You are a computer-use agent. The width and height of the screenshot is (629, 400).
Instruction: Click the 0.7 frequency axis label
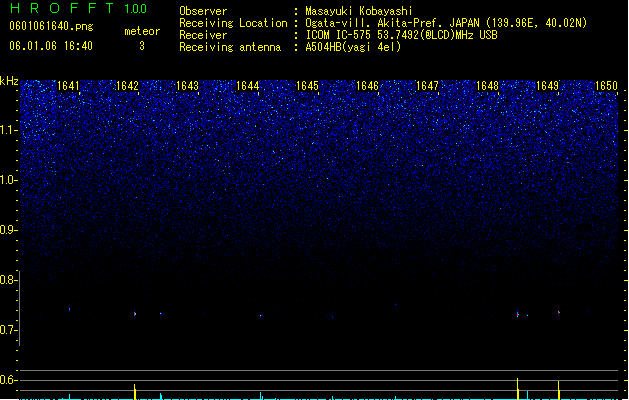tap(8, 330)
